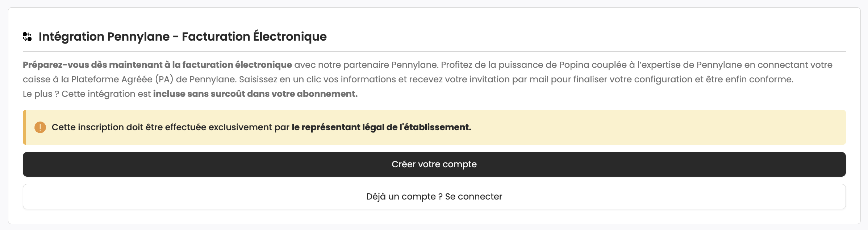Screen dimensions: 868x230
Task: Click "le représentant légal de l'établissement" text
Action: click(x=381, y=127)
